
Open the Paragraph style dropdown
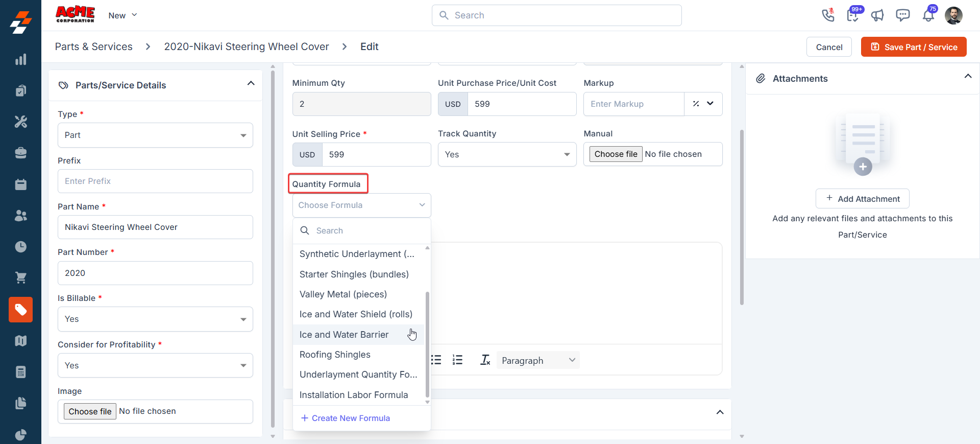538,360
